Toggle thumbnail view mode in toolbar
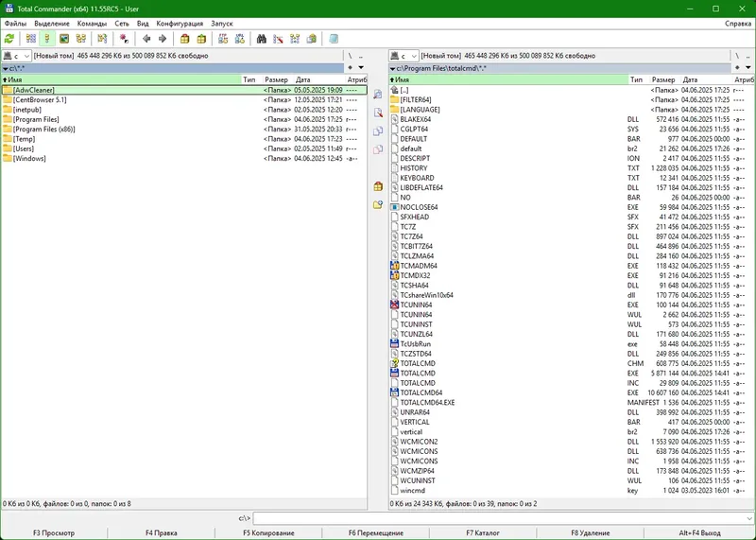The height and width of the screenshot is (540, 756). 63,39
